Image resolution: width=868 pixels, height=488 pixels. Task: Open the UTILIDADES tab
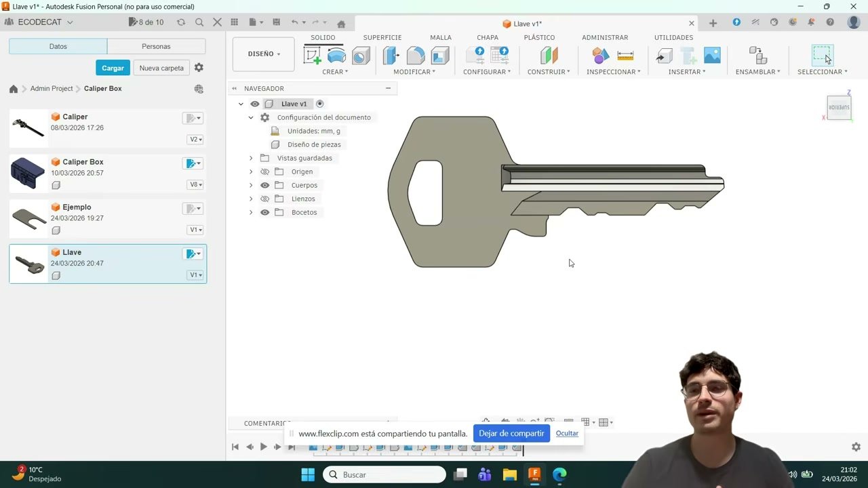tap(673, 38)
